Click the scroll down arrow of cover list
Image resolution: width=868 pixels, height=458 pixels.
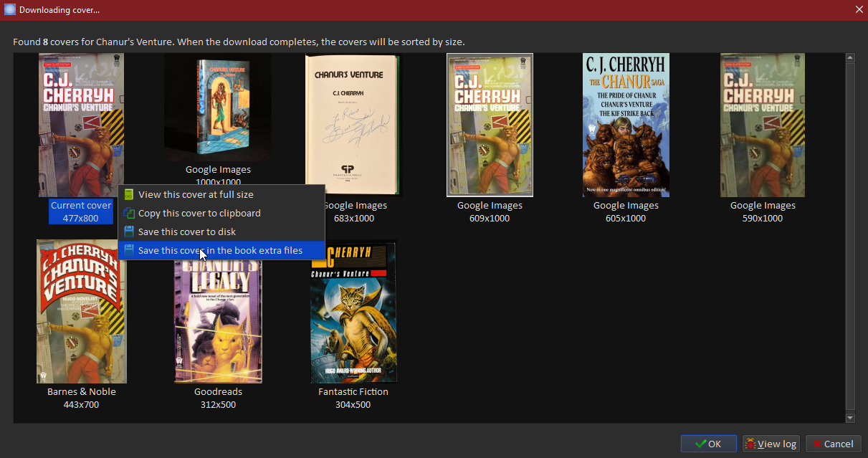(x=850, y=418)
